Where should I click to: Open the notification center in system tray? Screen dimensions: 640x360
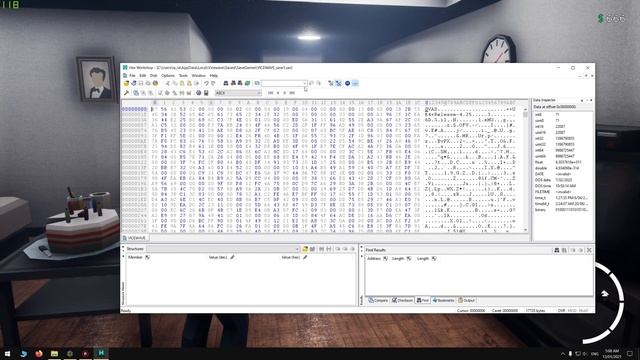pos(630,353)
